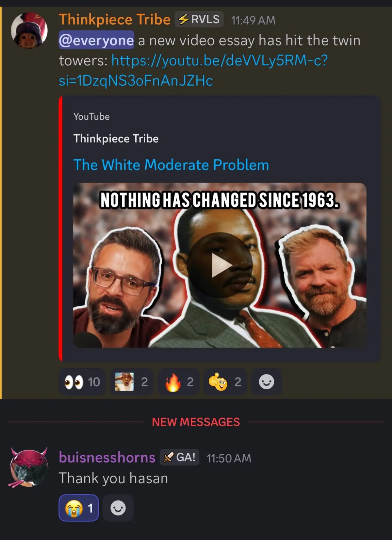This screenshot has height=540, width=392.
Task: Play the embedded YouTube video
Action: click(x=220, y=265)
